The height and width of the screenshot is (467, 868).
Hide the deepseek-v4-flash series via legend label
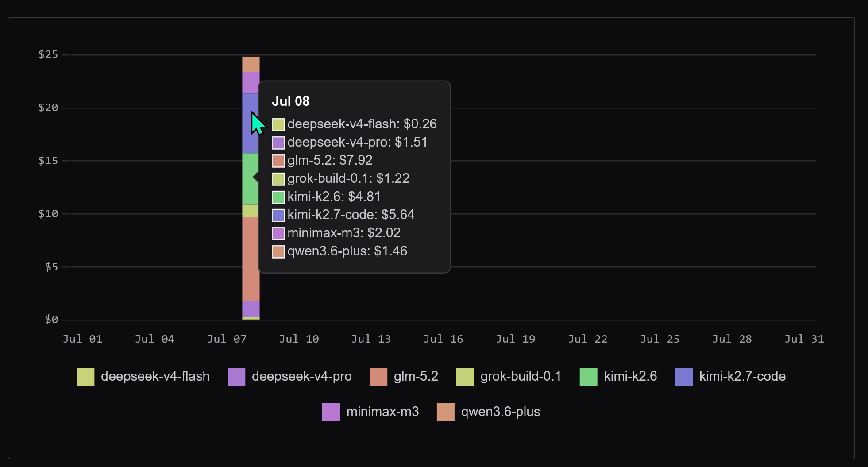[x=155, y=376]
